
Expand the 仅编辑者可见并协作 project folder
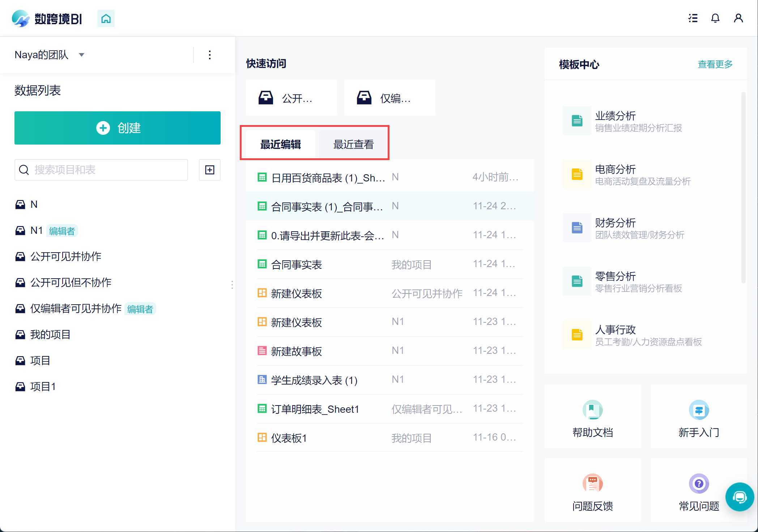tap(76, 309)
